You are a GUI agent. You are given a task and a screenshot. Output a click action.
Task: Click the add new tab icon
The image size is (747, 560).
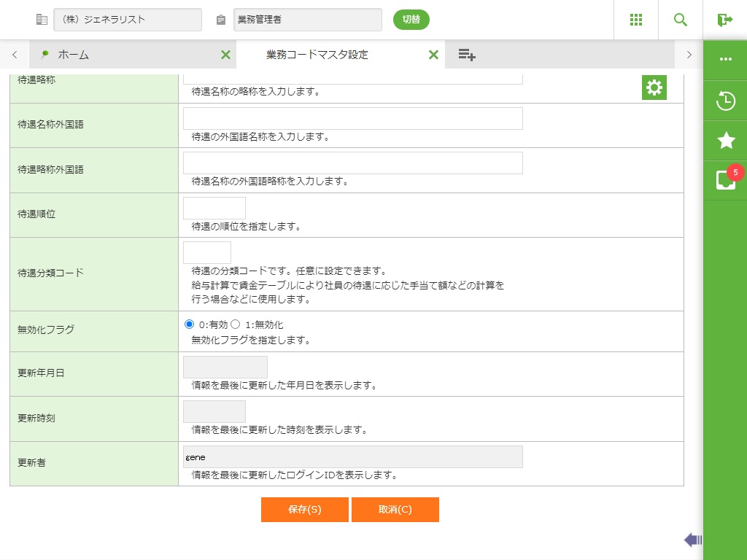[467, 55]
